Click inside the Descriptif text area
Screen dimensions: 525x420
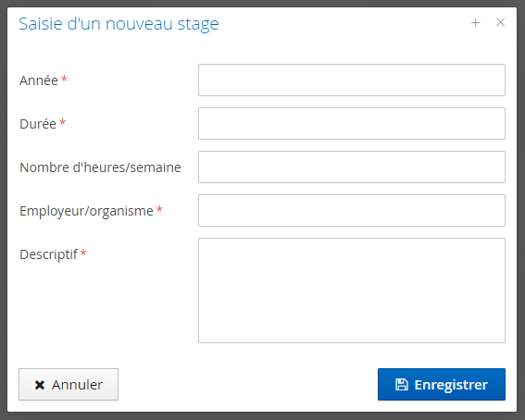352,290
